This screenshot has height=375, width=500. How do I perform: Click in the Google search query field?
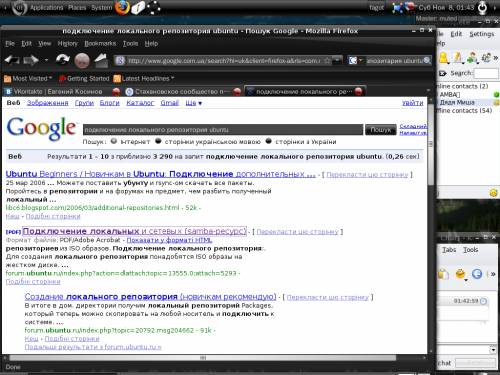(x=223, y=130)
